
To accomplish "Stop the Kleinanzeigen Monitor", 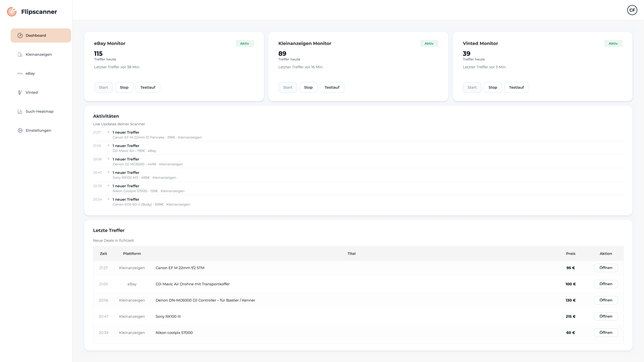I will click(308, 87).
